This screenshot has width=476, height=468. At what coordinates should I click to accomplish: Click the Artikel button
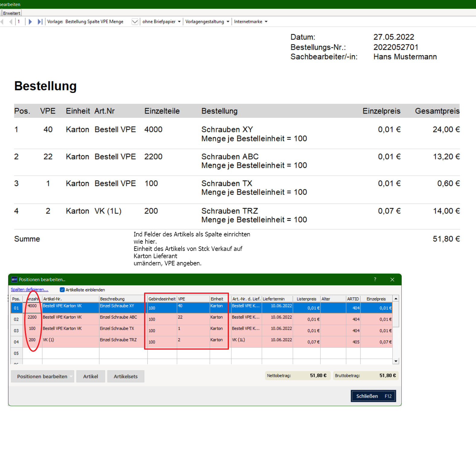[x=91, y=377]
